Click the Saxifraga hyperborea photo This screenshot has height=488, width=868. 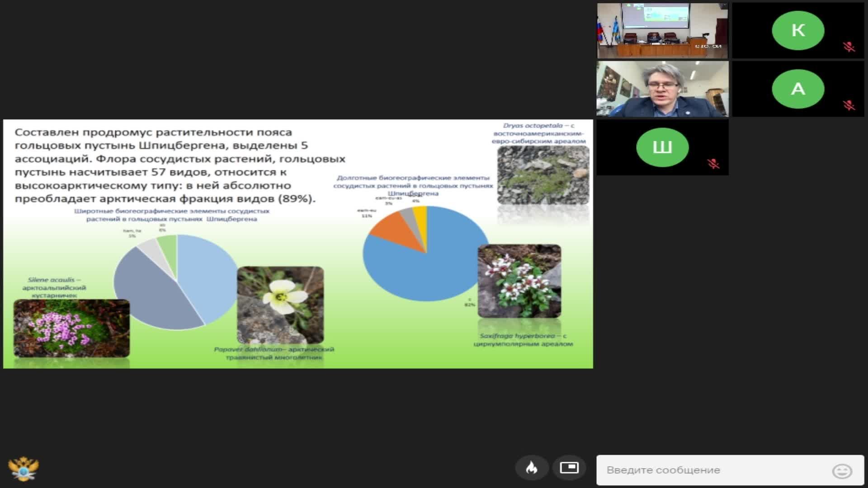click(x=519, y=281)
